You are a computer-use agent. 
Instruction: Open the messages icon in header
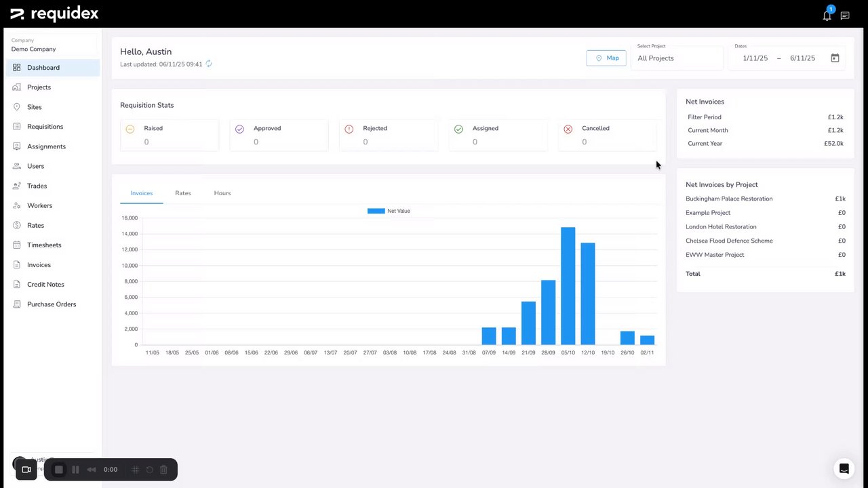845,16
